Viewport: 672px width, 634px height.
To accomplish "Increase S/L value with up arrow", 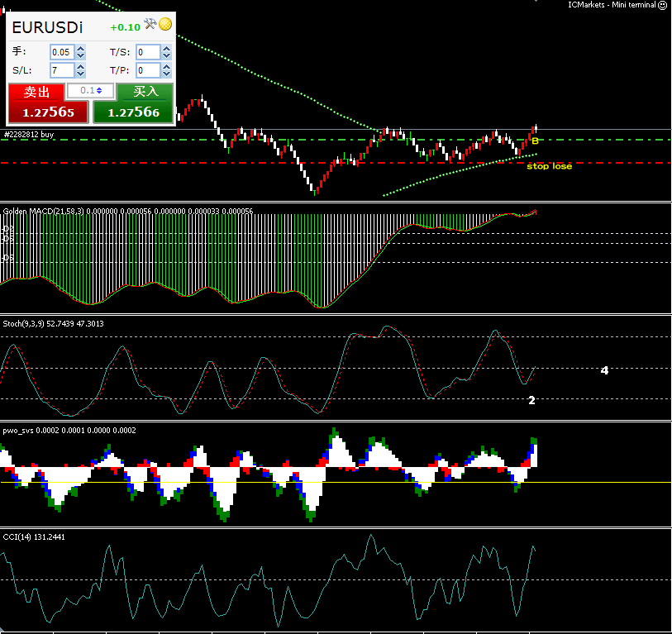I will pos(80,66).
